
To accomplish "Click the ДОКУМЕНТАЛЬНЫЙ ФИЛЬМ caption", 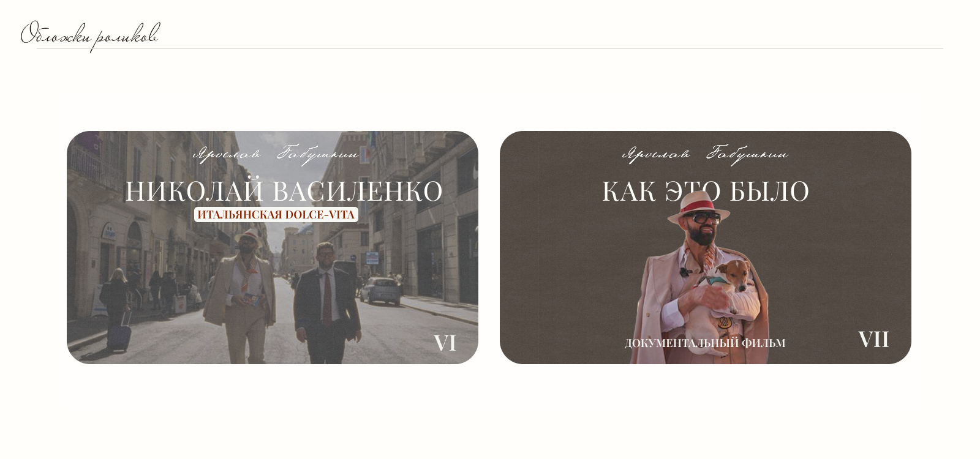I will click(705, 343).
